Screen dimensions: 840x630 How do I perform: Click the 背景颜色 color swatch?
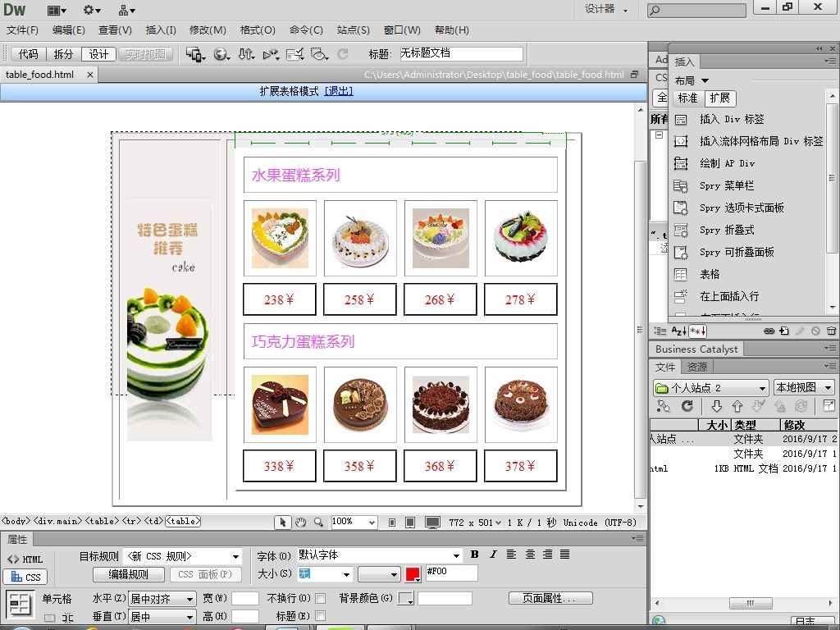pos(406,598)
